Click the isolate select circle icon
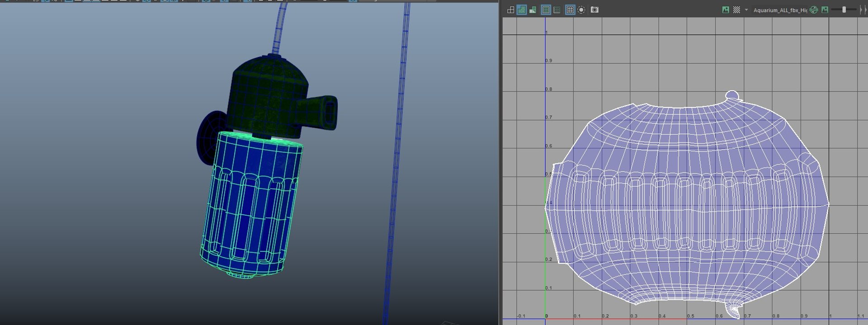Screen dimensions: 868x325 click(x=581, y=9)
